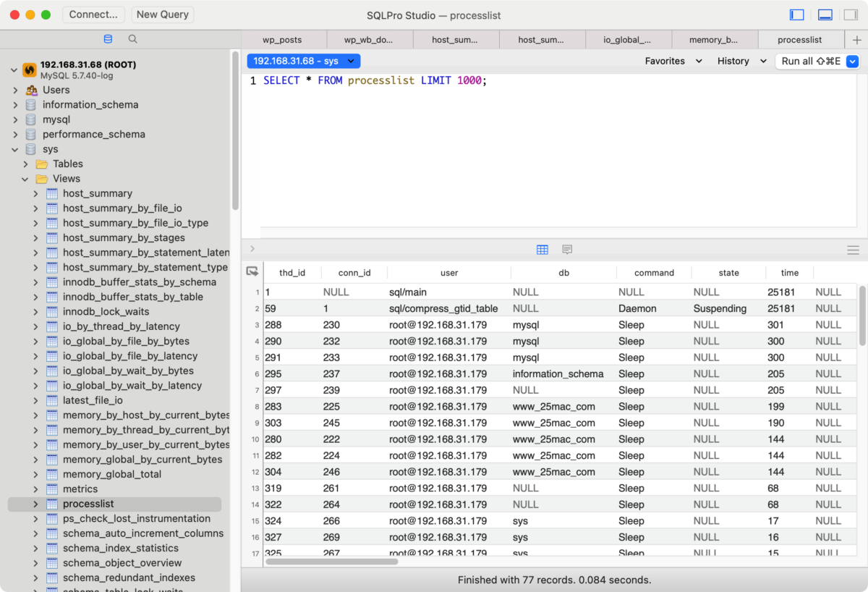The image size is (868, 592).
Task: Select the memory_global_total view
Action: 112,475
